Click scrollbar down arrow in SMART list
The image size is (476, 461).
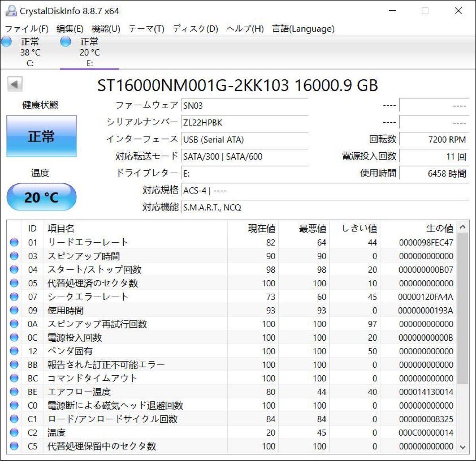coord(463,447)
